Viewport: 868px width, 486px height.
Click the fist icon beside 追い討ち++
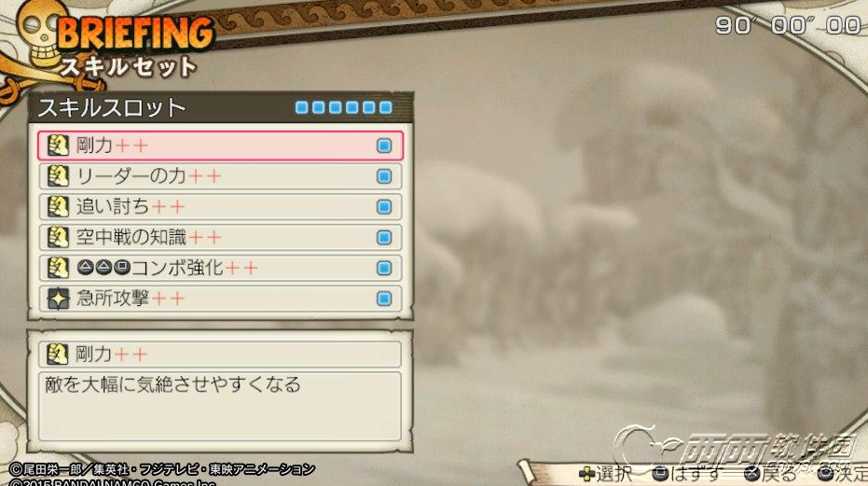(x=58, y=207)
